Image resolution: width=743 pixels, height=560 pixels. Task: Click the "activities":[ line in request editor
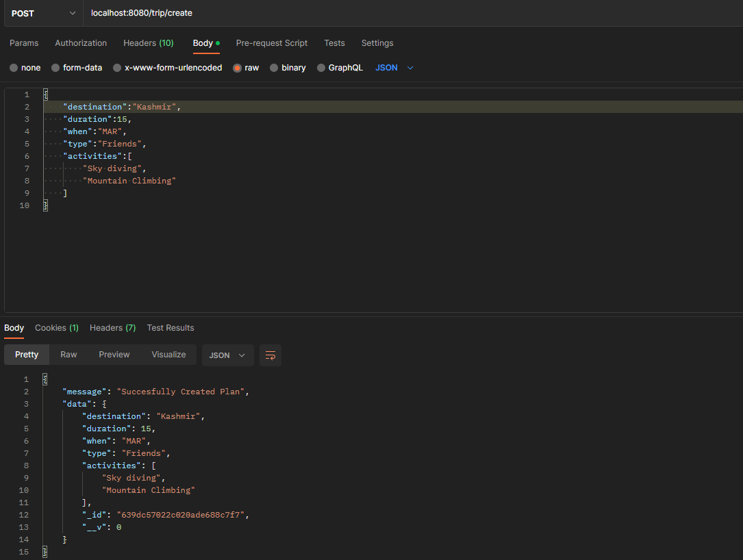(x=98, y=156)
